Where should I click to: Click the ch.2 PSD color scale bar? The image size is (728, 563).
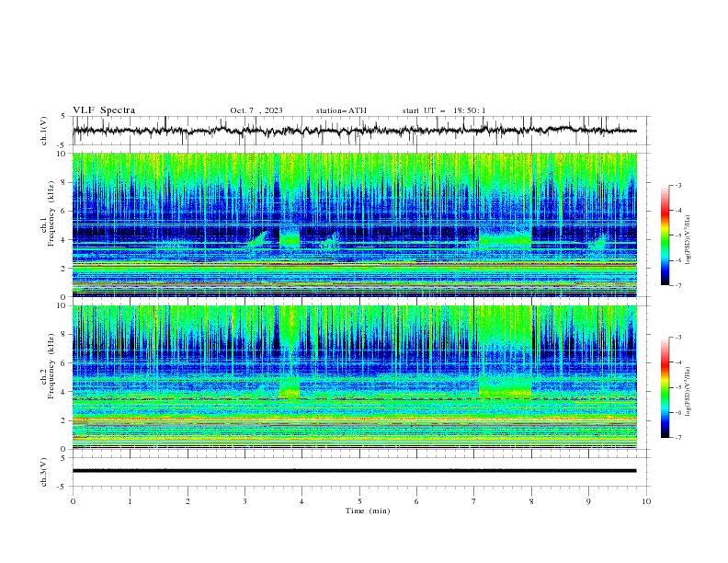point(665,387)
